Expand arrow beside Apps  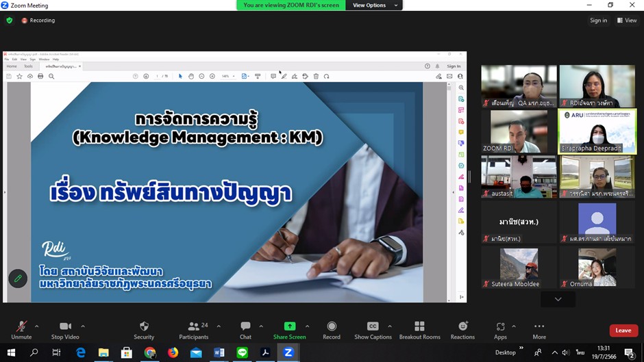514,326
